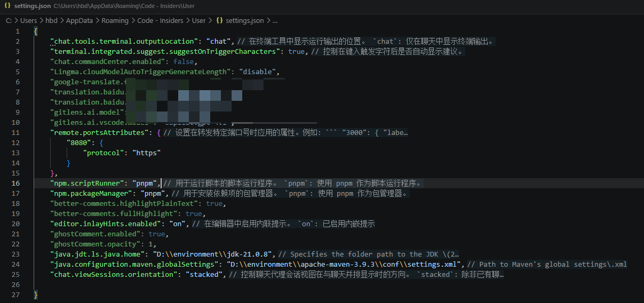Click the braces icon beside settings.json in breadcrumbs
This screenshot has height=303, width=644.
219,21
